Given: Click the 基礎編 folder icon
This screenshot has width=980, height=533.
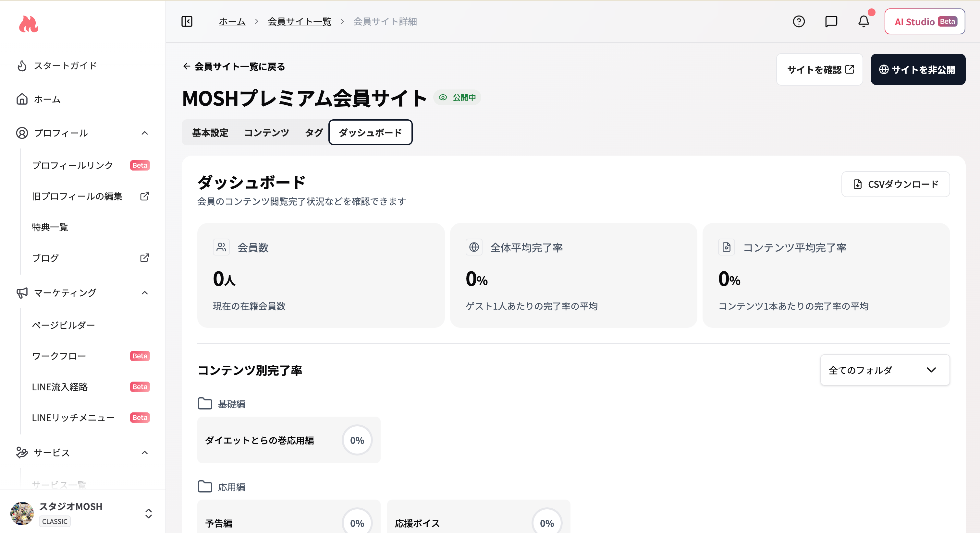Looking at the screenshot, I should coord(205,403).
